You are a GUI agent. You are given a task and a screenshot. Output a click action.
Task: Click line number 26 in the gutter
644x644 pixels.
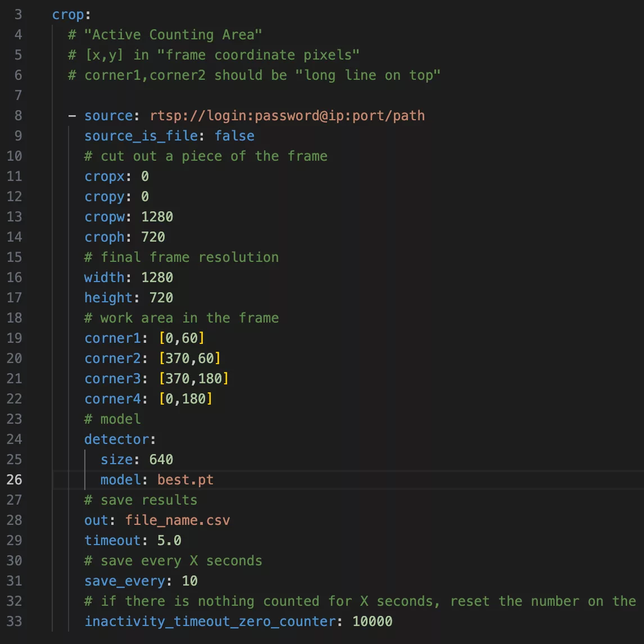(15, 480)
